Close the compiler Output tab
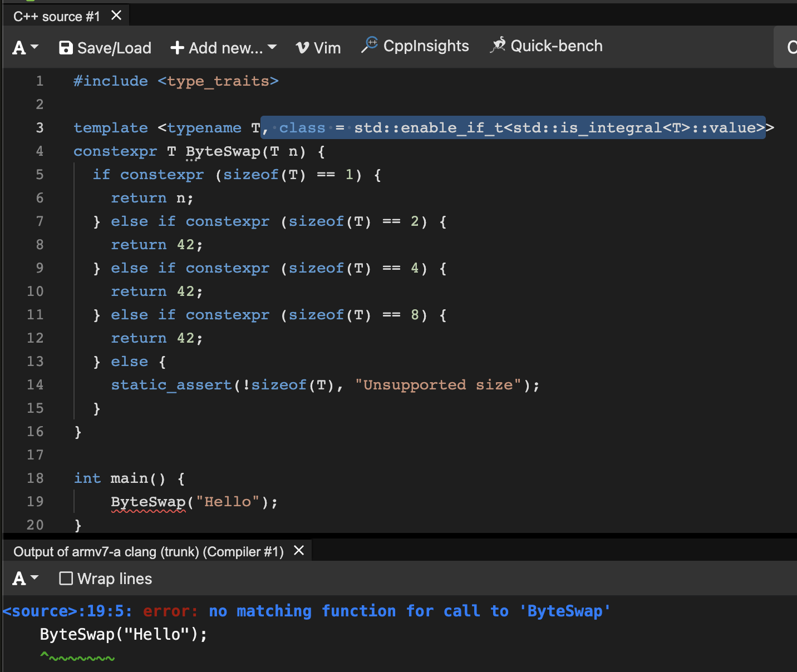This screenshot has width=797, height=672. coord(299,551)
